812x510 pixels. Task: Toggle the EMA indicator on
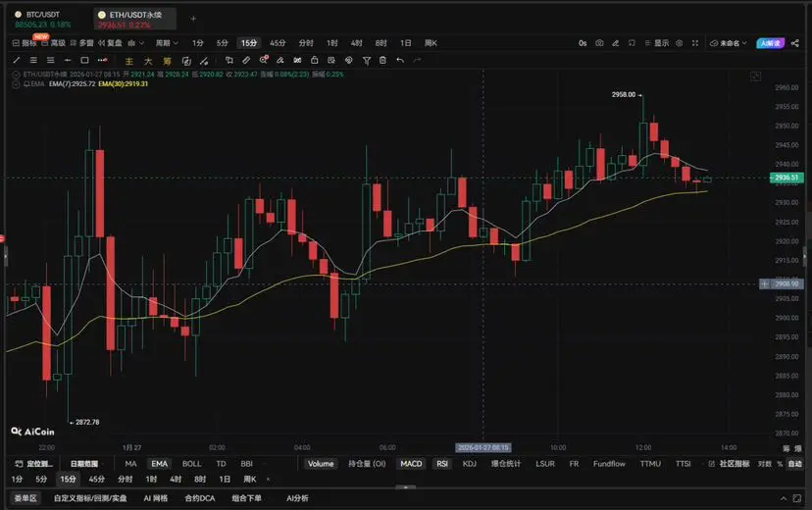pos(160,463)
